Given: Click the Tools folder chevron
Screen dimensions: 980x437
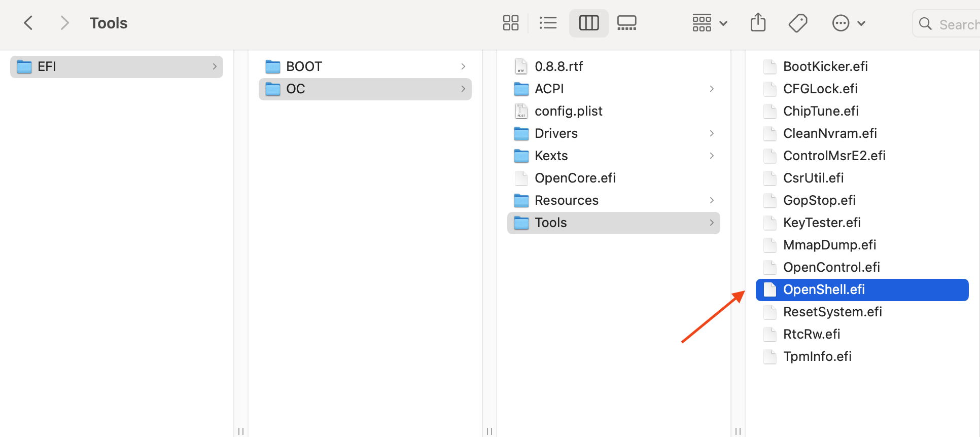Looking at the screenshot, I should (x=712, y=223).
